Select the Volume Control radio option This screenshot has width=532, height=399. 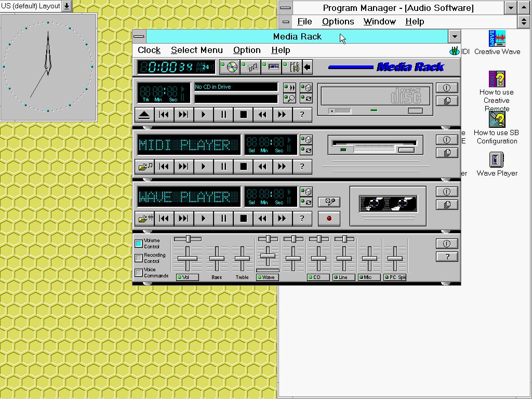coord(139,243)
